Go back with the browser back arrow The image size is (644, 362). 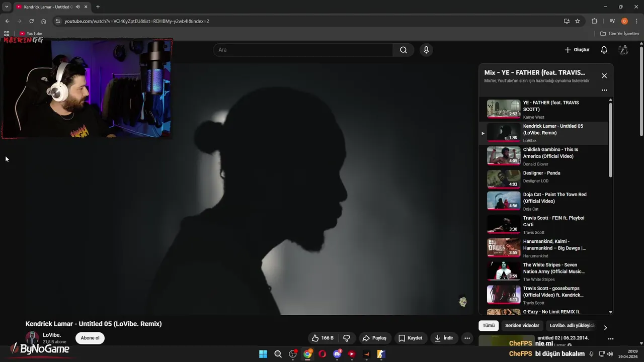point(7,21)
